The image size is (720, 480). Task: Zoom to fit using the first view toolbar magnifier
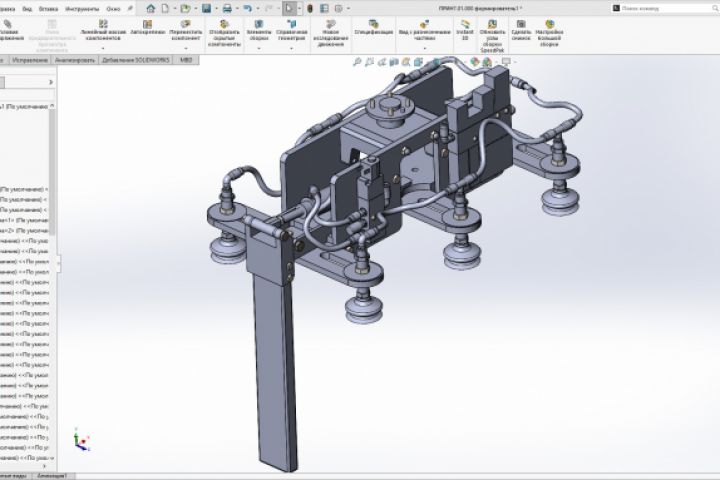(357, 62)
